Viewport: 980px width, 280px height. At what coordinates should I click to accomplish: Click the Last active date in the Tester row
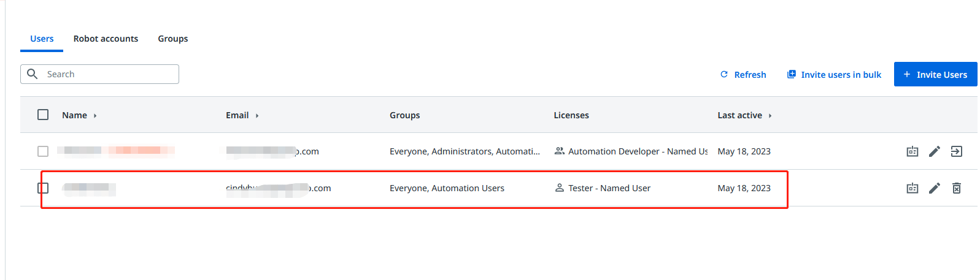coord(744,188)
